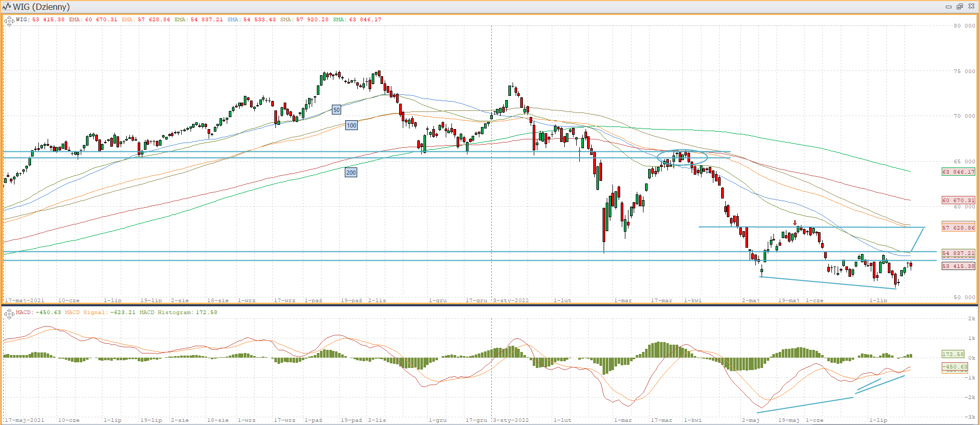Select the red EMA 60 670.31 legend entry
Screen dimensions: 980x425
point(93,20)
